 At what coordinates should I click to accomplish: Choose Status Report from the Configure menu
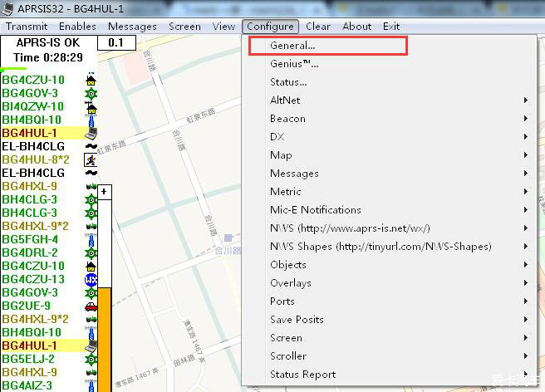(x=302, y=375)
